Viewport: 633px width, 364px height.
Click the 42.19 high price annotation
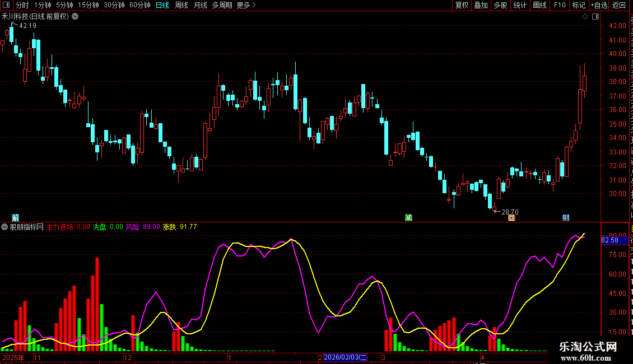tap(27, 25)
